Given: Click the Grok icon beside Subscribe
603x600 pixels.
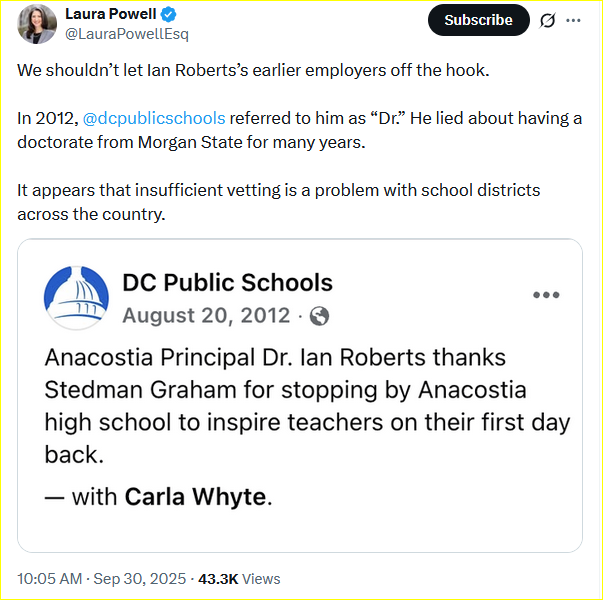Looking at the screenshot, I should click(547, 20).
